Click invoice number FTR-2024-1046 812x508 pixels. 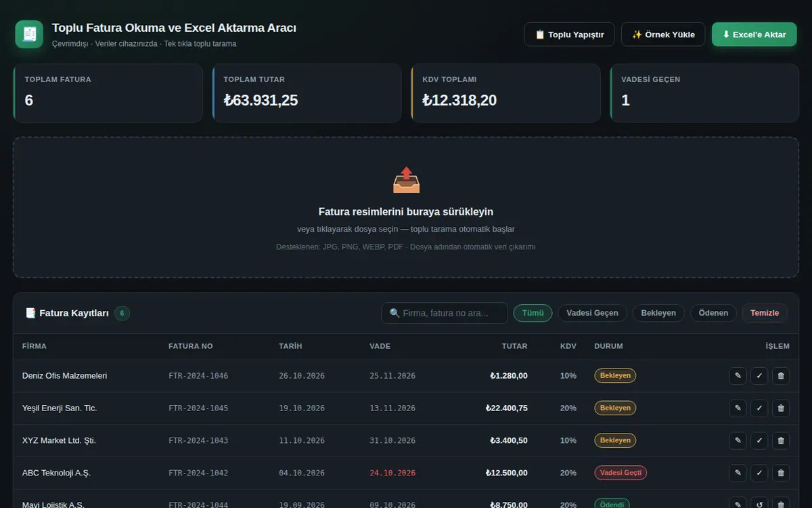pyautogui.click(x=198, y=376)
